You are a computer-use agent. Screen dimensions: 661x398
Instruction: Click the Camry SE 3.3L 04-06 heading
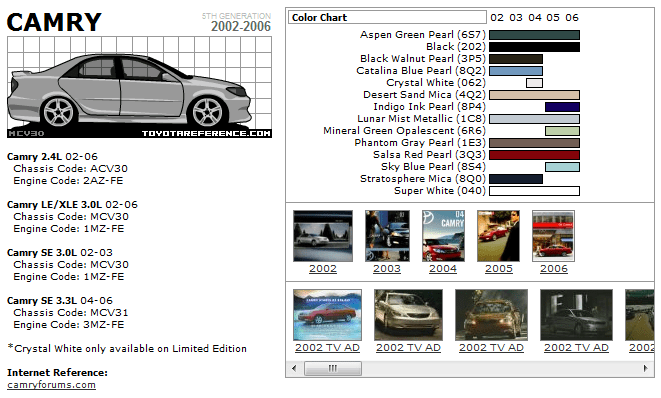(x=60, y=301)
